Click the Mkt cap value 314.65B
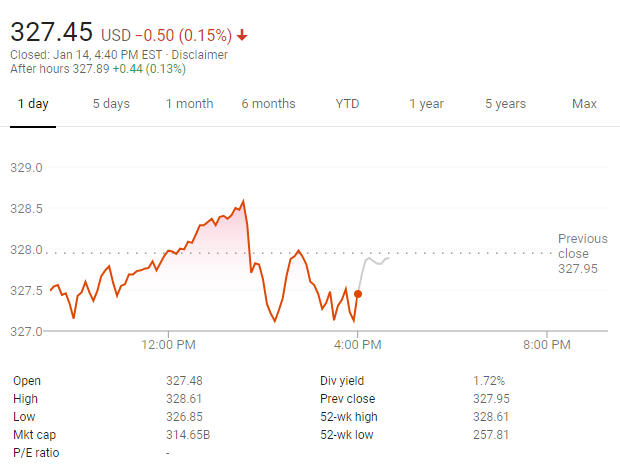The image size is (620, 471). point(187,434)
